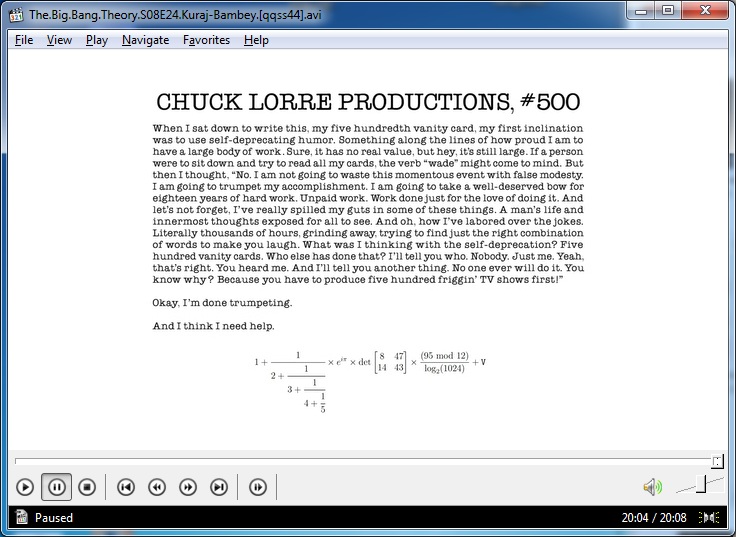Click the fast-forward (increase speed) button

click(188, 487)
